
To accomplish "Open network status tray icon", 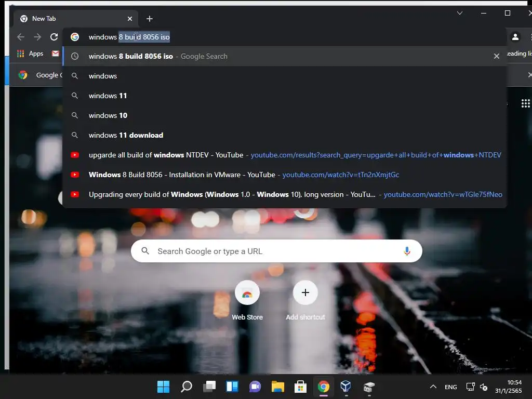I will click(470, 387).
